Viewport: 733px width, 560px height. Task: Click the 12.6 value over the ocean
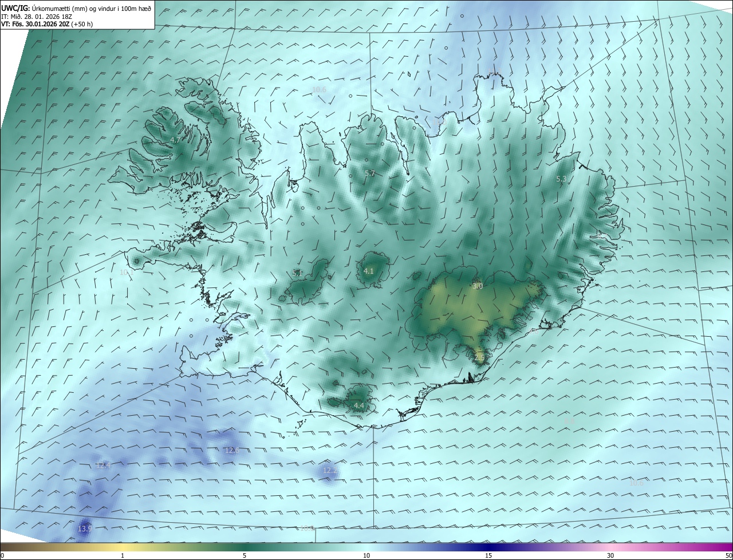pyautogui.click(x=232, y=450)
